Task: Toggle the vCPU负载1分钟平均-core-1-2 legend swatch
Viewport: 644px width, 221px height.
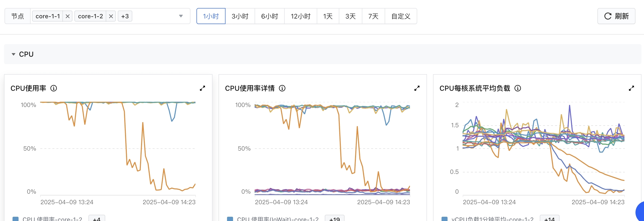Action: click(445, 219)
